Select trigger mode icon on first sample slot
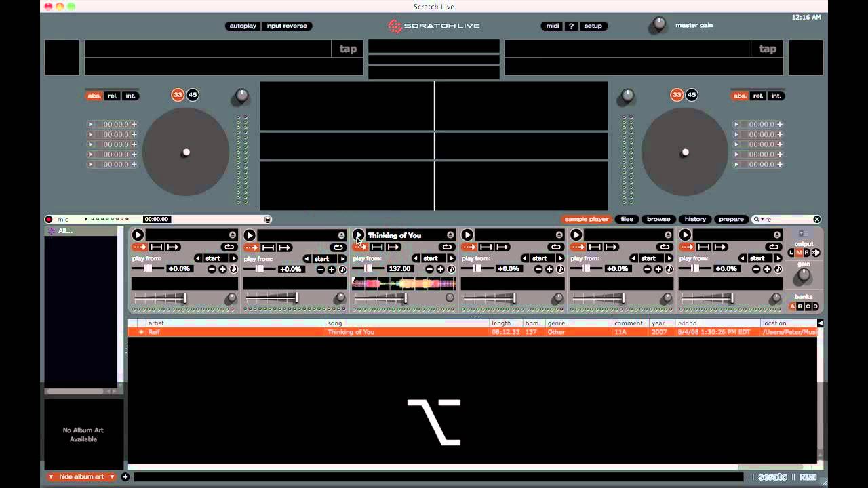This screenshot has width=868, height=488. (x=140, y=247)
